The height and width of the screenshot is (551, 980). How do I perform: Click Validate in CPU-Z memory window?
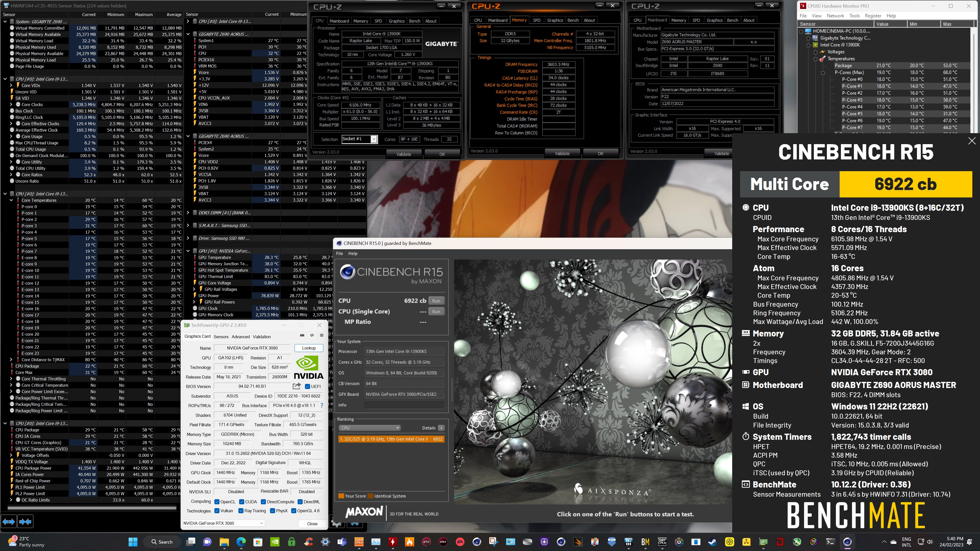point(562,154)
